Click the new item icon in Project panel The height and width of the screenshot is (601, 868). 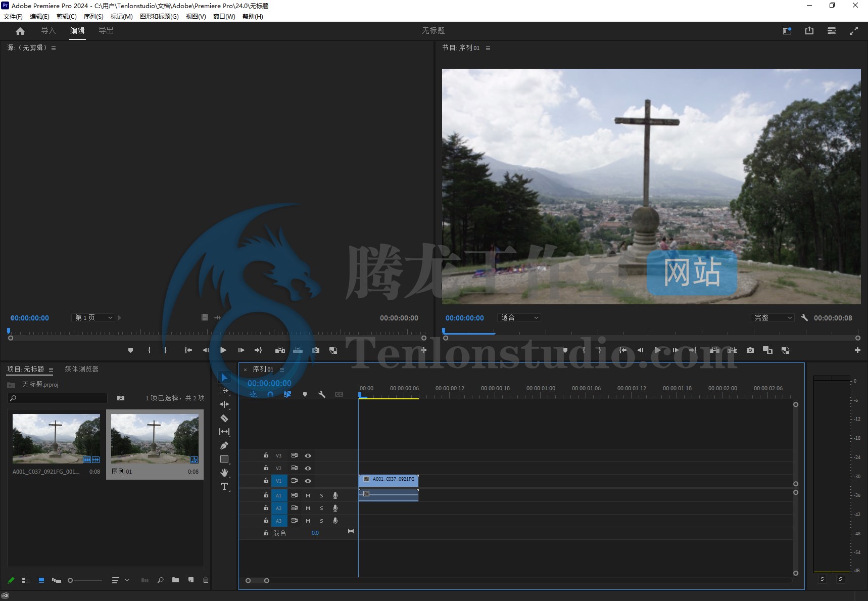(190, 580)
